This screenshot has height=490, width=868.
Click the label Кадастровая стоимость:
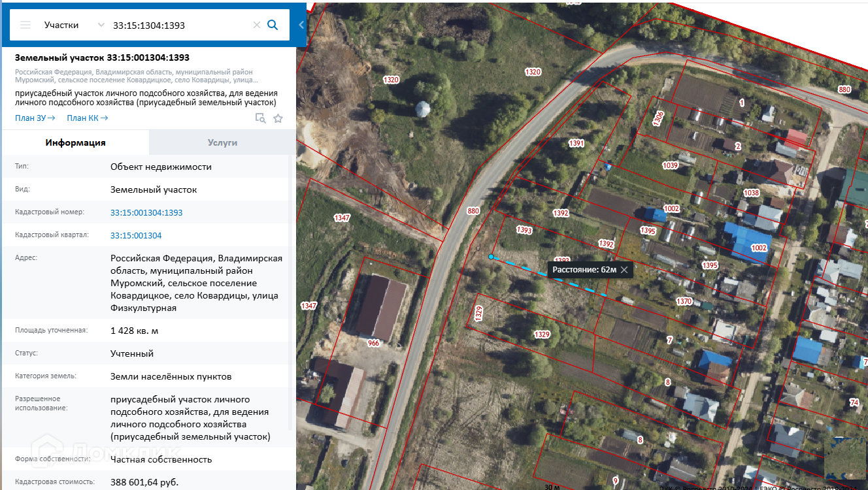pos(55,482)
